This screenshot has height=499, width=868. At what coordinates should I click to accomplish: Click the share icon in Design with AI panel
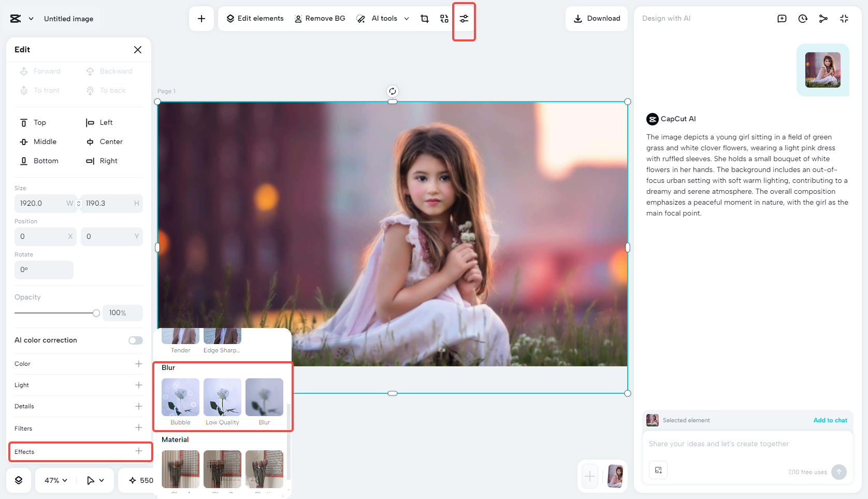click(x=823, y=18)
